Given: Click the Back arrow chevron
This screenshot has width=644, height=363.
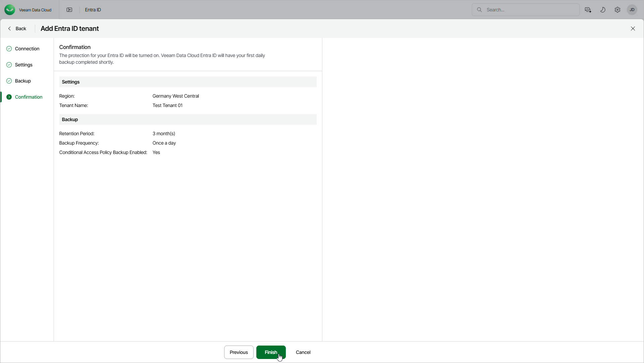Looking at the screenshot, I should [x=10, y=29].
